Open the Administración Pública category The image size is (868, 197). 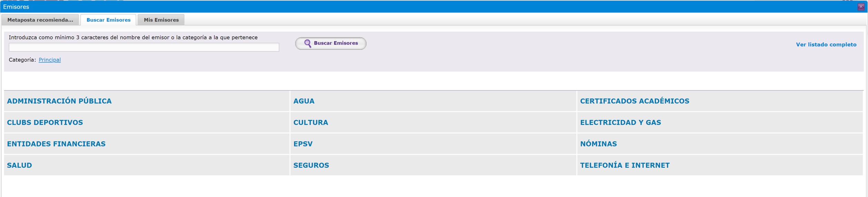point(59,101)
